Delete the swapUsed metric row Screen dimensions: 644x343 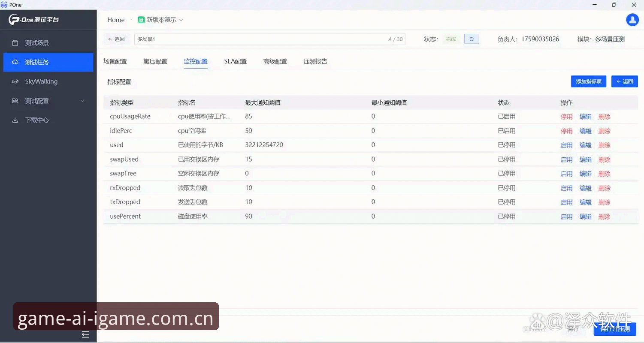(604, 159)
